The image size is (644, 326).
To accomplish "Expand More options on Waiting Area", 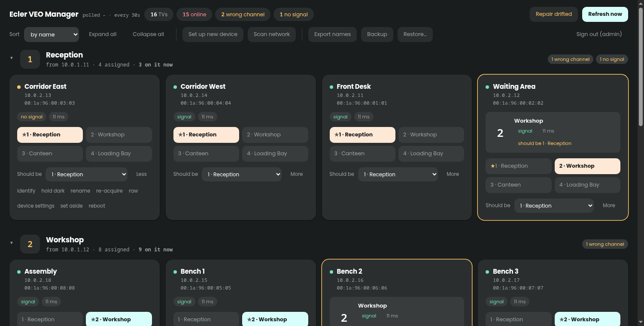I will (x=609, y=205).
